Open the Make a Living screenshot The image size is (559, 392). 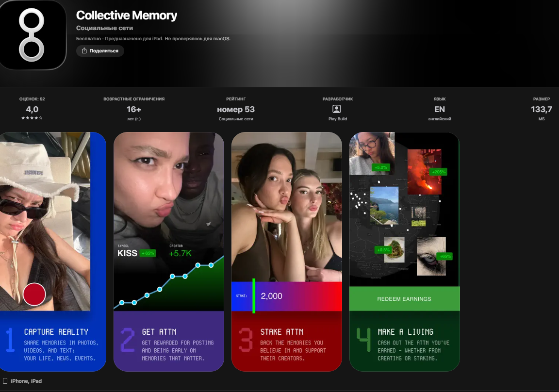click(405, 252)
